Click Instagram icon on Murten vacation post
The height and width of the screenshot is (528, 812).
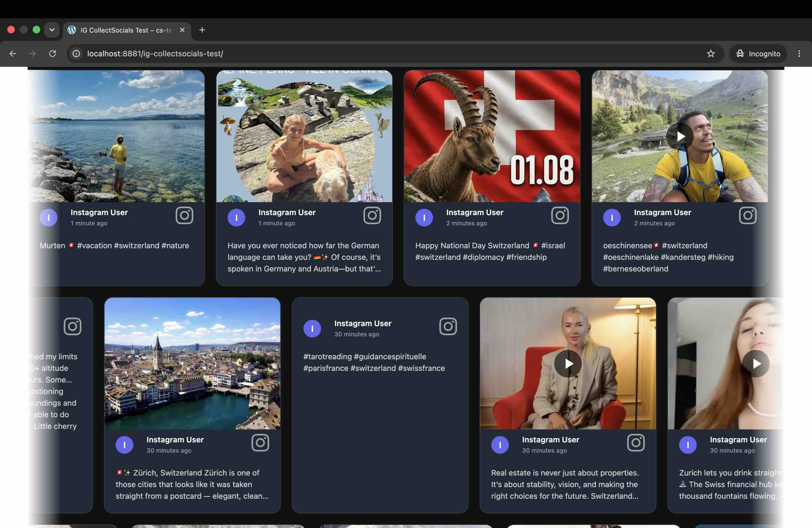click(184, 216)
